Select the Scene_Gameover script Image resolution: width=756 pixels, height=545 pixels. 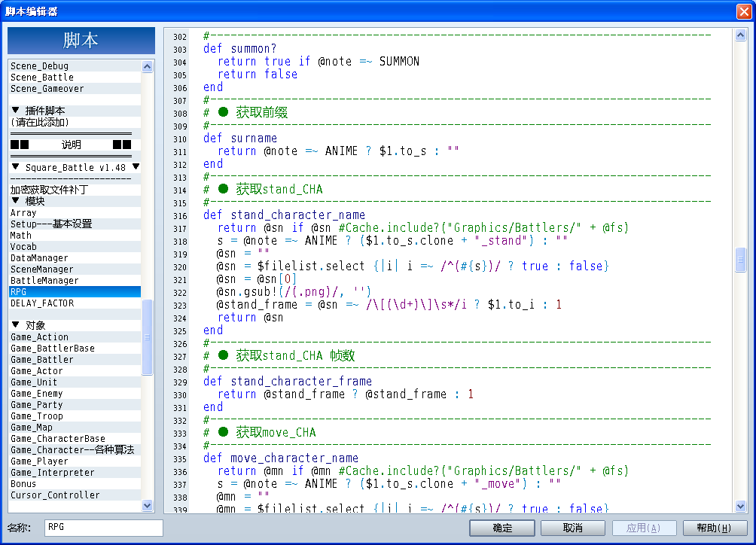point(75,89)
